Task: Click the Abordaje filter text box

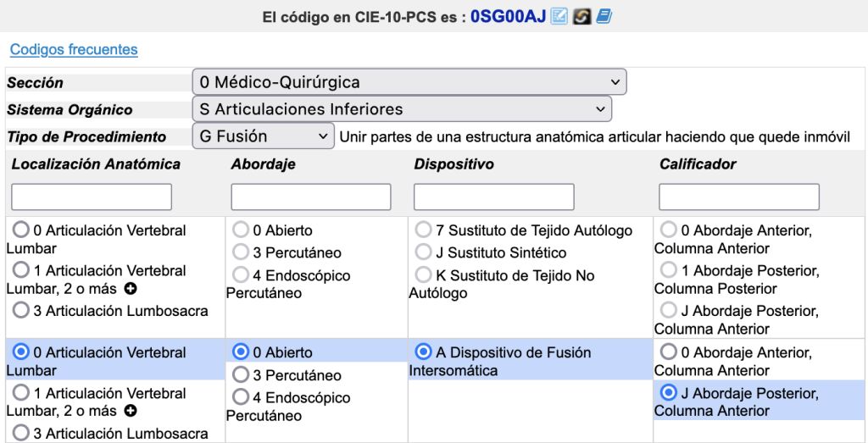Action: point(311,197)
